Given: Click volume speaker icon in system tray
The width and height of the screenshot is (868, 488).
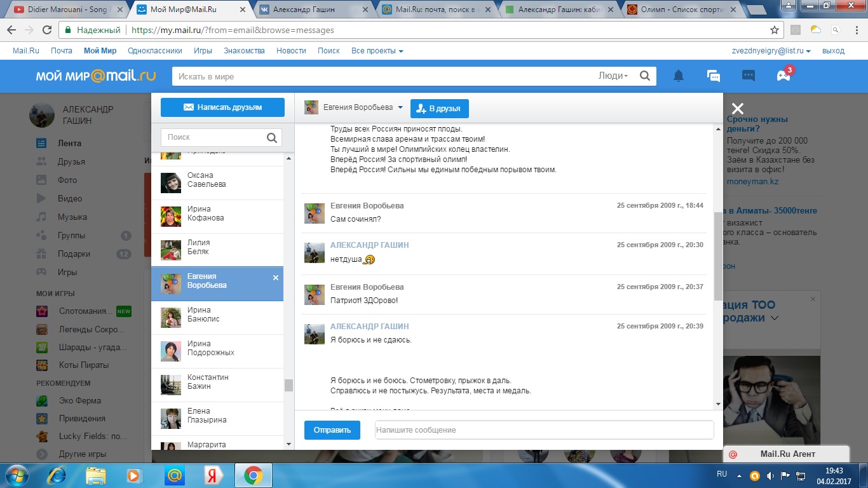Looking at the screenshot, I should tap(770, 475).
